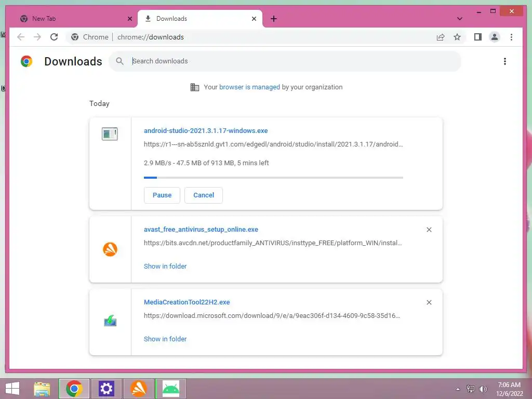Open the Downloads page more actions menu
Screen dimensions: 532x399
[x=505, y=61]
